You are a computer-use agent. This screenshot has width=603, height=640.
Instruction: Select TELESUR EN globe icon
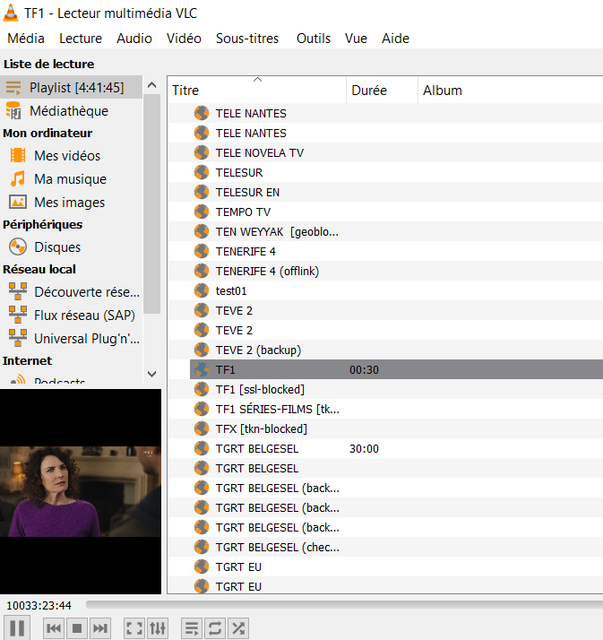[201, 192]
